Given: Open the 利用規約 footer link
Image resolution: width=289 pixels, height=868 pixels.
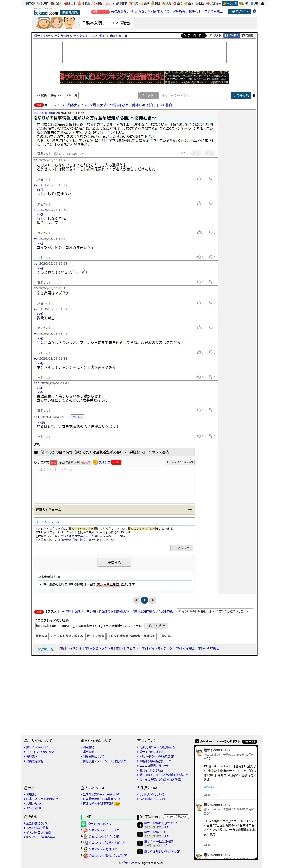Looking at the screenshot, I should point(88,747).
